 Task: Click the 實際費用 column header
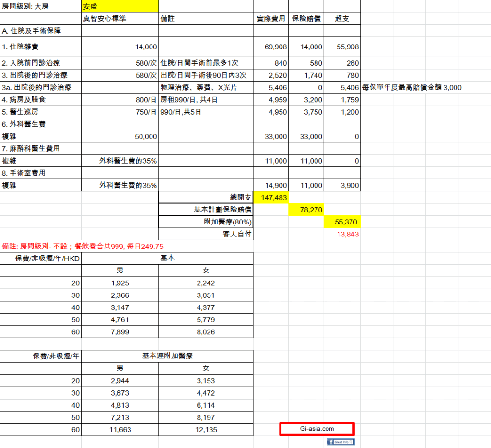[x=271, y=19]
